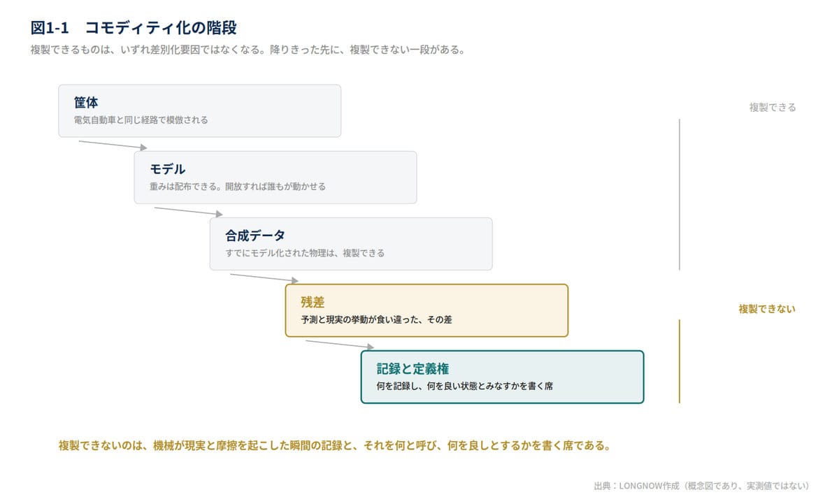The width and height of the screenshot is (839, 504).
Task: Select the 残差 heading
Action: (x=313, y=302)
